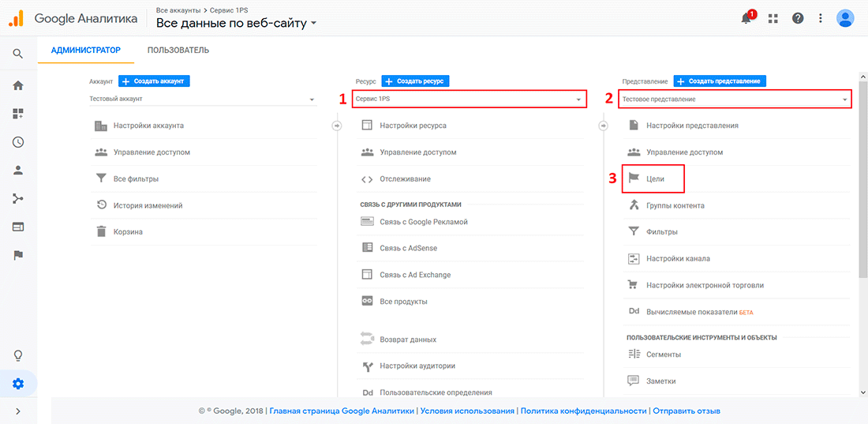Follow the Главная страница Google Аналитики link
This screenshot has width=868, height=424.
point(342,411)
